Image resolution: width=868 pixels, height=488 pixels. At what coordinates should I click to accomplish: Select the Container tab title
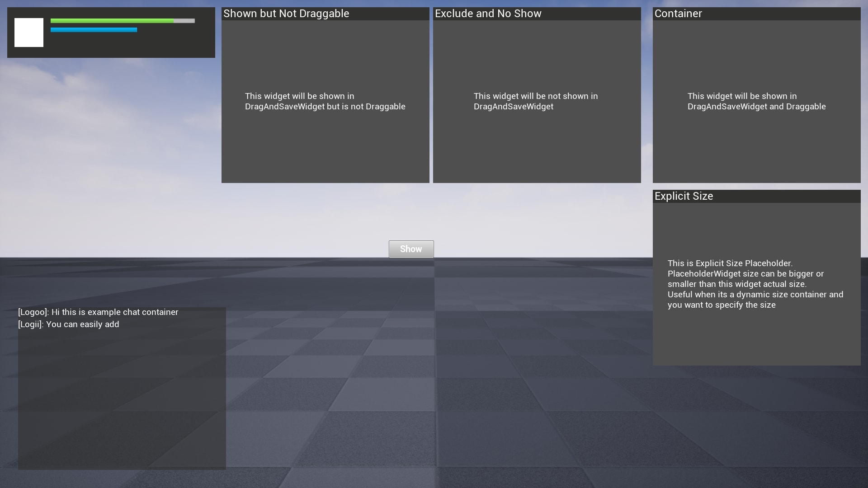pos(678,14)
